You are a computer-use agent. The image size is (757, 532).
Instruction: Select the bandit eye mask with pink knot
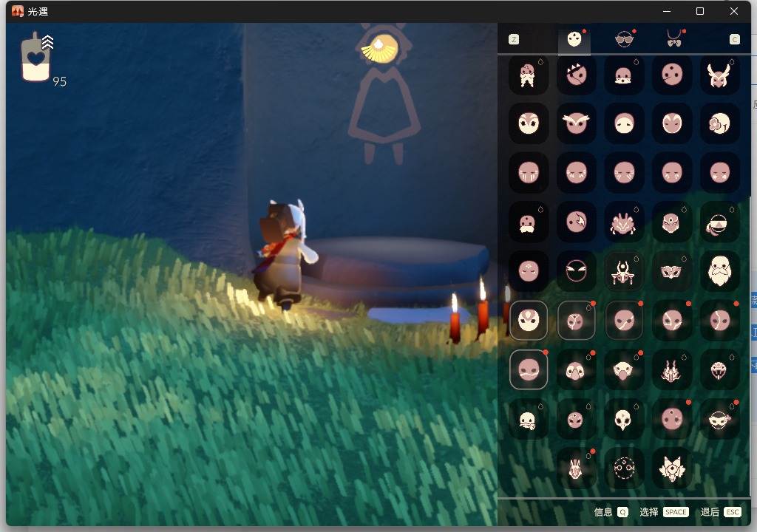click(x=719, y=420)
